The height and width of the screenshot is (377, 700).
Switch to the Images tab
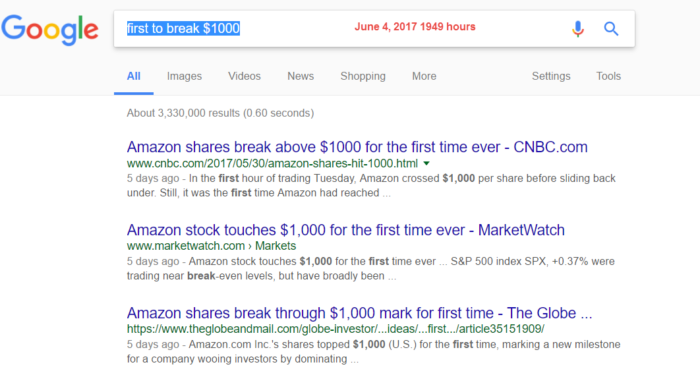[184, 76]
